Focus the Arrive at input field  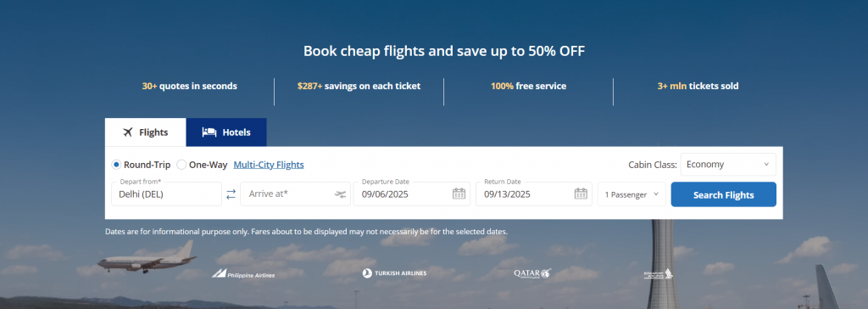tap(295, 194)
